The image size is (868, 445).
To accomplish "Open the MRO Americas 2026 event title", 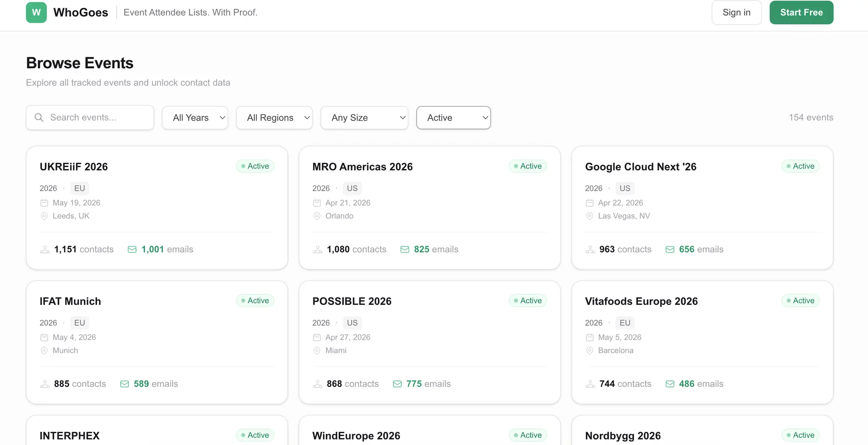I will pyautogui.click(x=362, y=167).
